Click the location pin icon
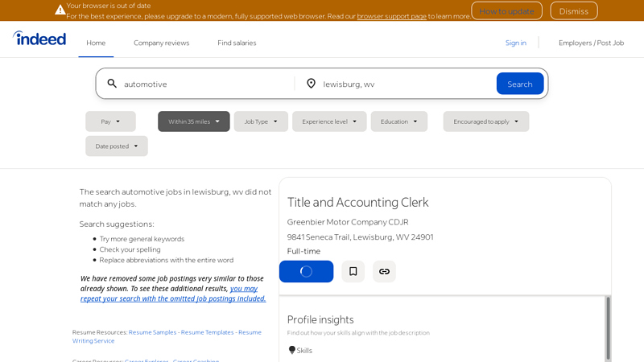This screenshot has height=362, width=644. pos(311,84)
